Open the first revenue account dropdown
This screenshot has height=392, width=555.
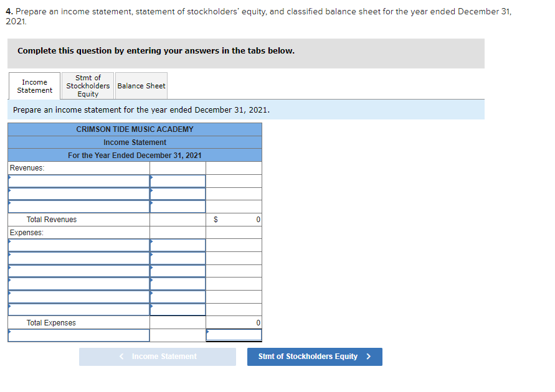(78, 180)
